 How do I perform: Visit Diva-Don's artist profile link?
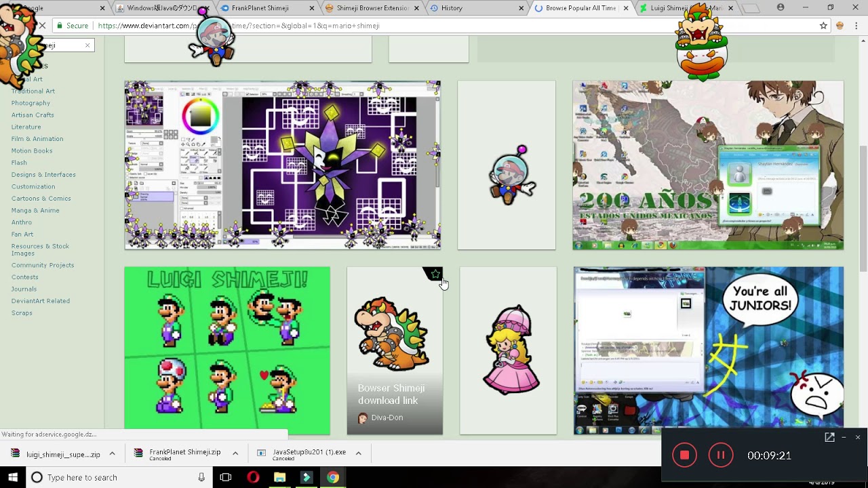387,418
